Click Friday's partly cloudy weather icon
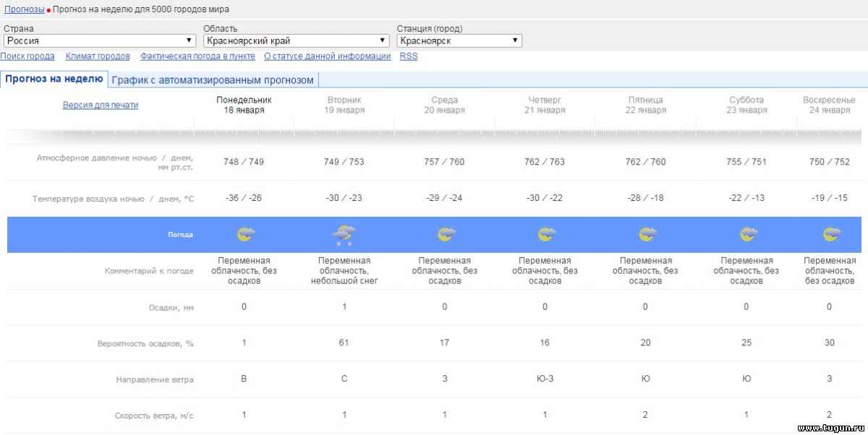The height and width of the screenshot is (435, 868). 647,235
